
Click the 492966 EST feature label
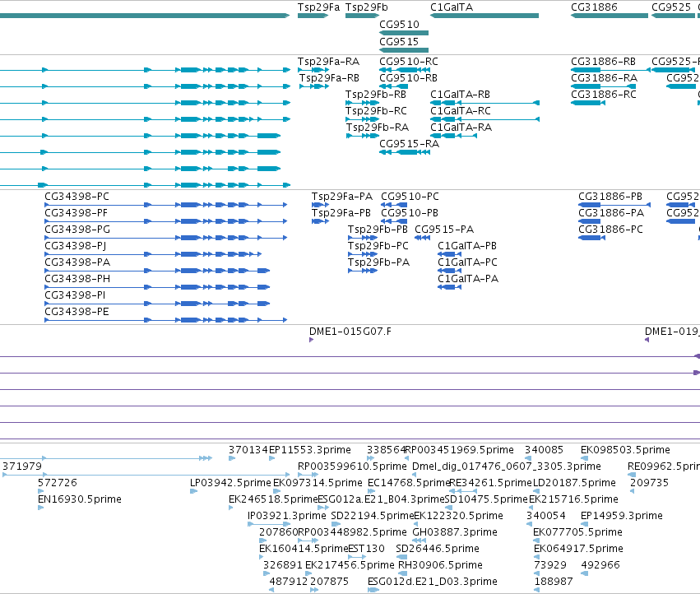(600, 565)
